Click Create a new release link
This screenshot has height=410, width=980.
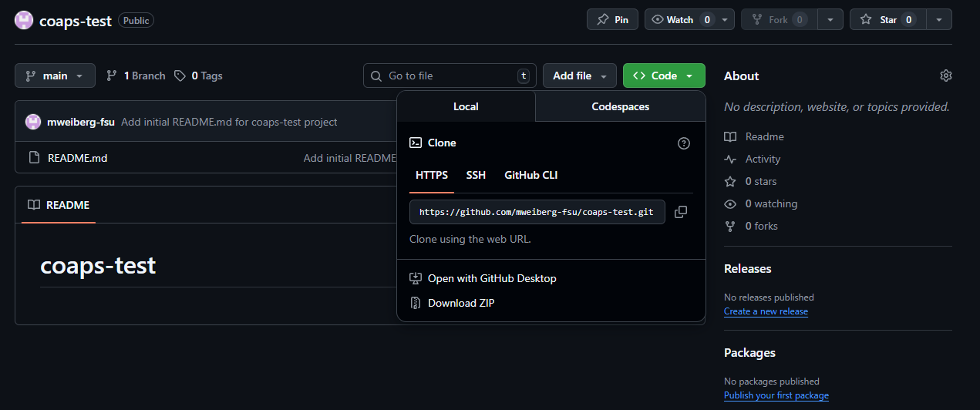[x=766, y=311]
